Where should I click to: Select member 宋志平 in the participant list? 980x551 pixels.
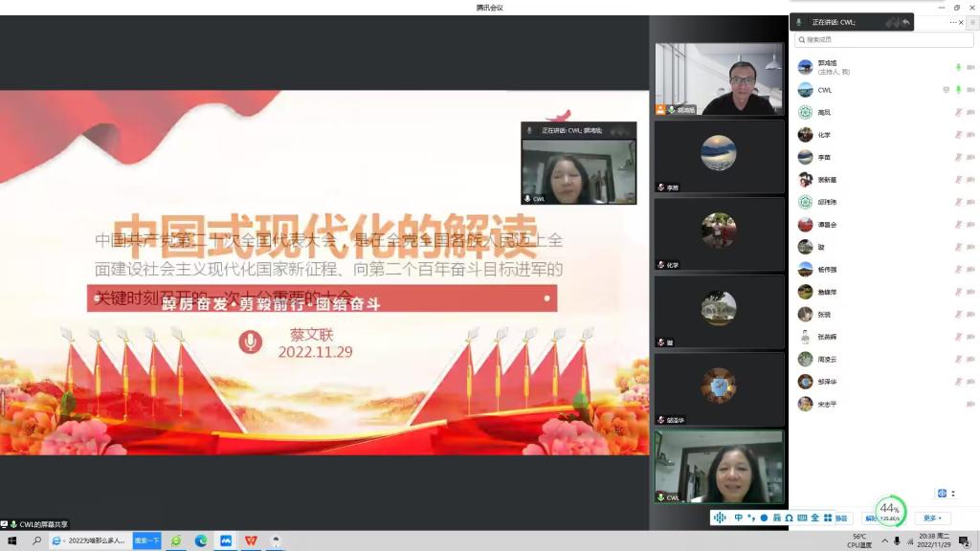pyautogui.click(x=827, y=405)
